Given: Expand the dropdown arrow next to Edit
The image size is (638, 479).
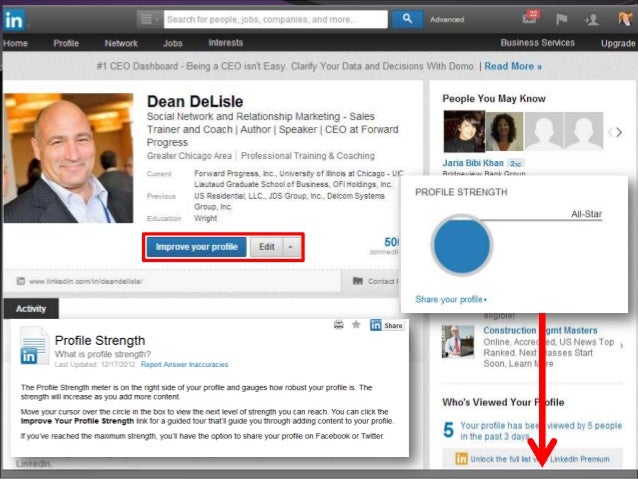Looking at the screenshot, I should [x=291, y=247].
